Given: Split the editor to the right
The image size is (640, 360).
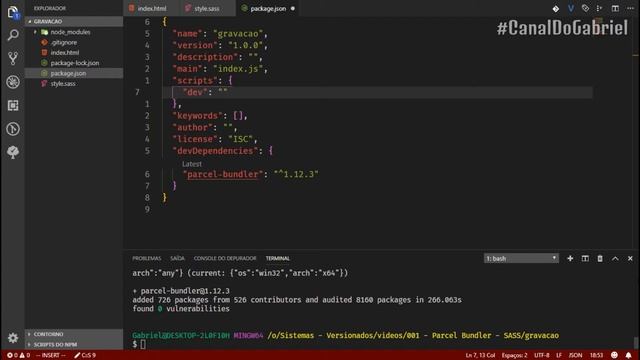Looking at the screenshot, I should [x=615, y=8].
